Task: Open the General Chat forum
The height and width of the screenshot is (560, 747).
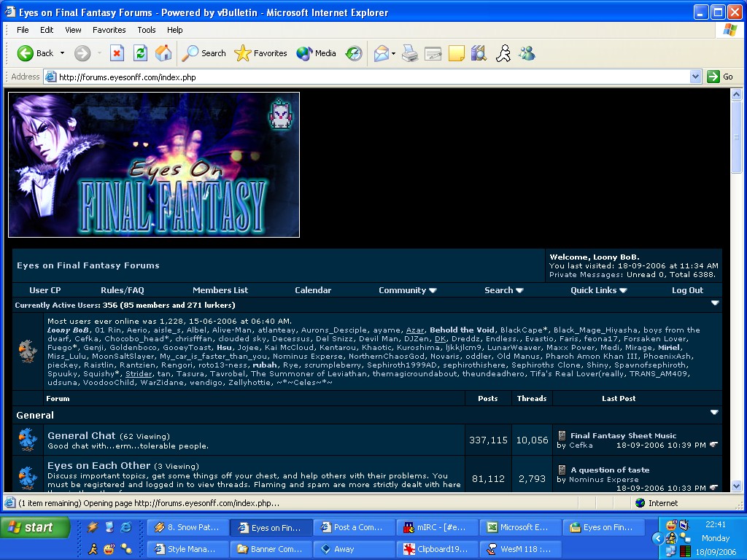Action: tap(82, 435)
